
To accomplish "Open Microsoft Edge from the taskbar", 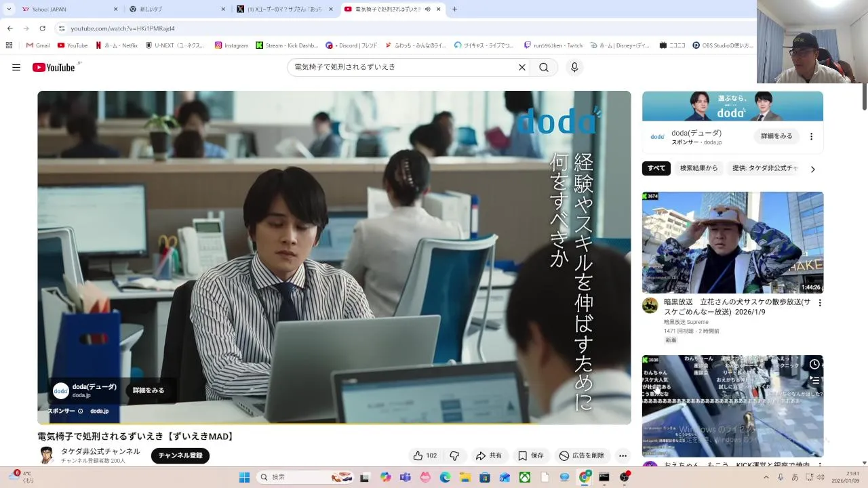I will point(445,477).
